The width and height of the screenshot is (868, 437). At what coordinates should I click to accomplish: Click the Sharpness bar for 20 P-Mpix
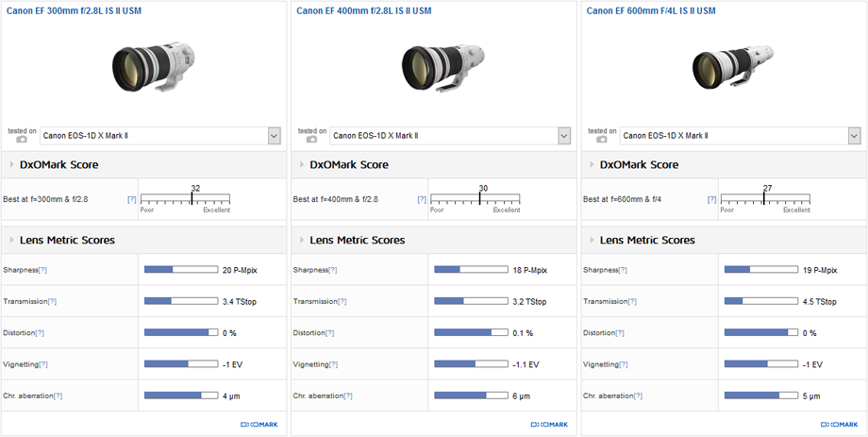(x=181, y=270)
